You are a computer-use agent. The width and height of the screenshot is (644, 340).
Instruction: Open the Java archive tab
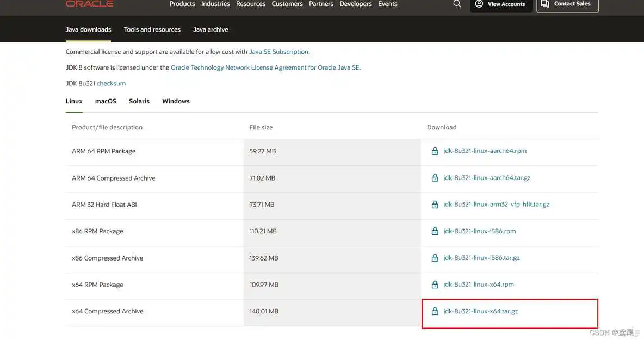point(210,29)
